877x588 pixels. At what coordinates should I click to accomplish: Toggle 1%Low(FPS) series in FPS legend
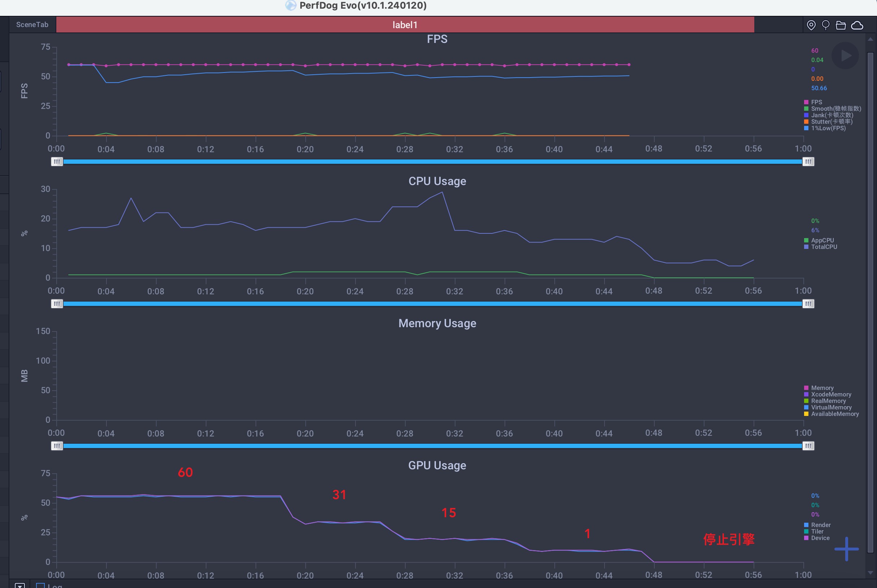[828, 128]
